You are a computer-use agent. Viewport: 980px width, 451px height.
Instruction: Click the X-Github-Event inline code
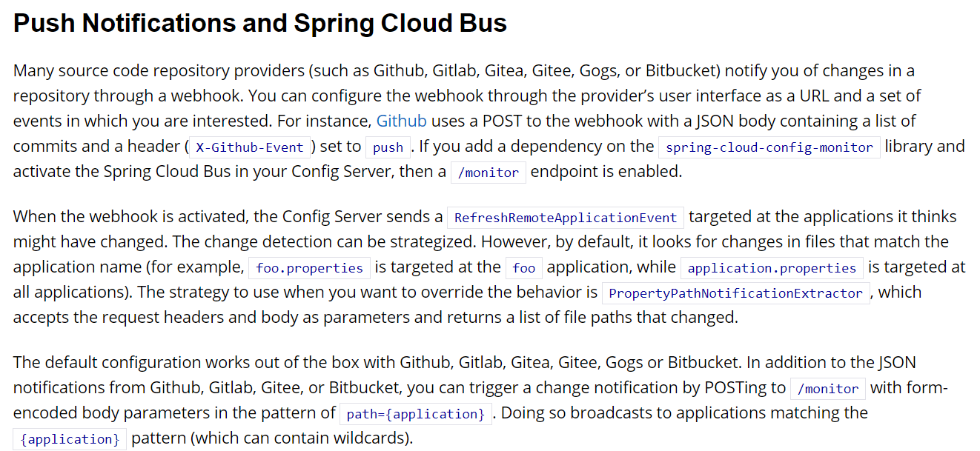point(249,147)
